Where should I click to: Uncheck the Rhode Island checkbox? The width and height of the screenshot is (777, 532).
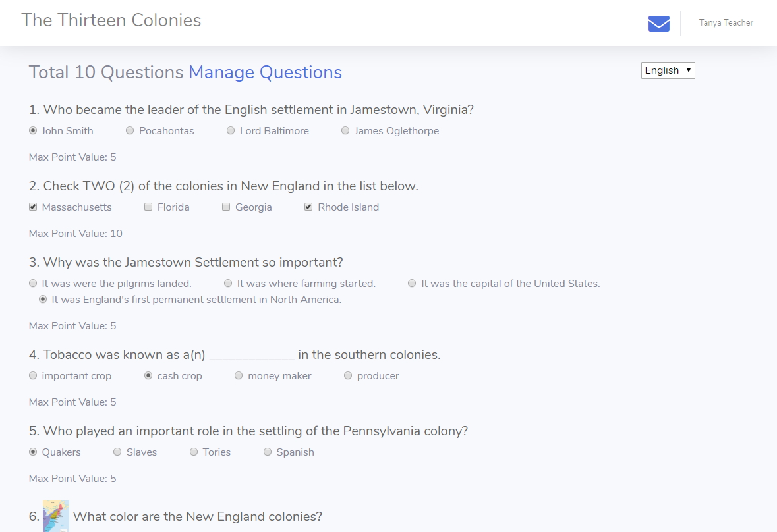click(x=308, y=207)
